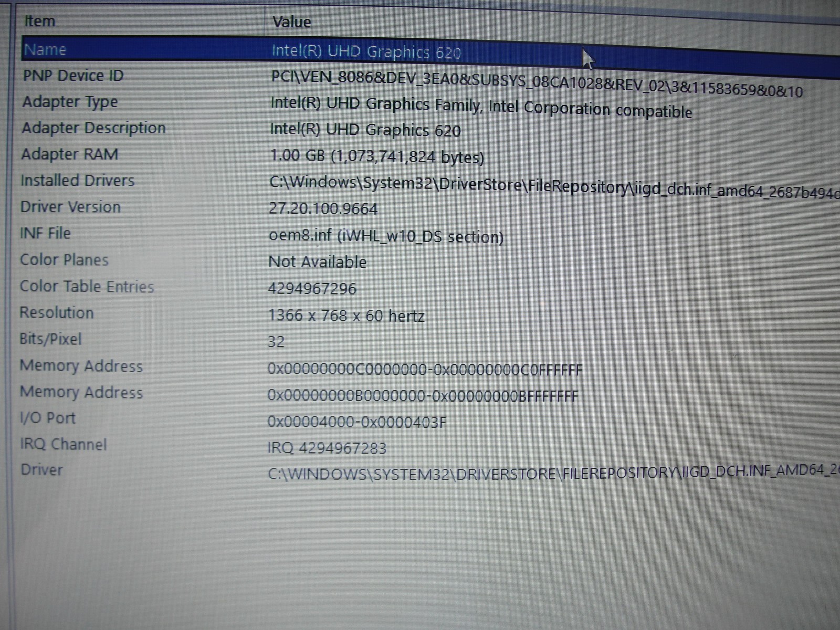Select the PNP Device ID row
The width and height of the screenshot is (840, 630).
click(x=73, y=76)
